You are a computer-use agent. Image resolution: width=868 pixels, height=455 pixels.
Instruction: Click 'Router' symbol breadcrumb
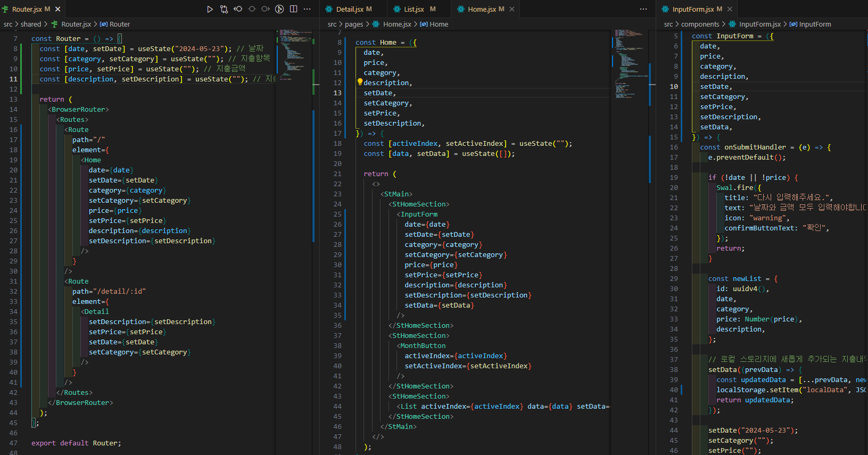tap(115, 24)
